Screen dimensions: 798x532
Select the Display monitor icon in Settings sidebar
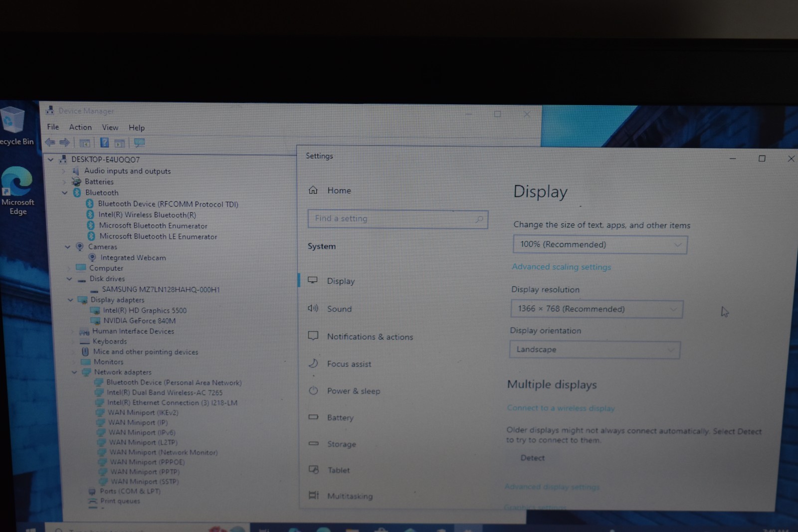click(313, 280)
